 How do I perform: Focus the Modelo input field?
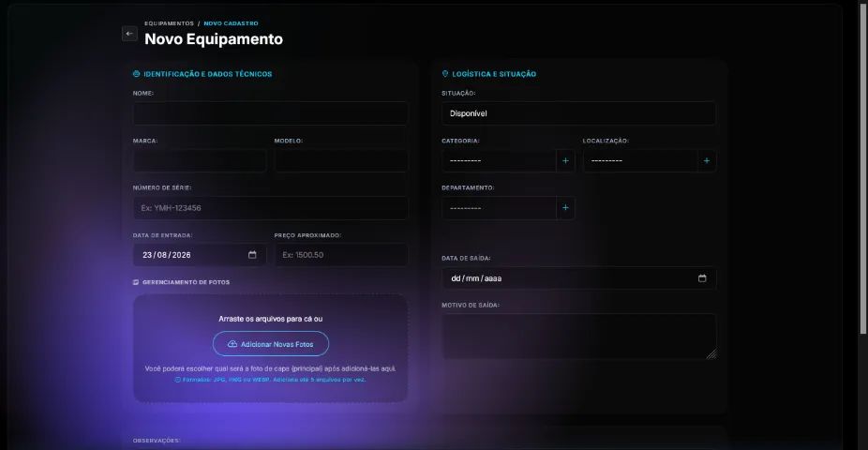[x=341, y=160]
